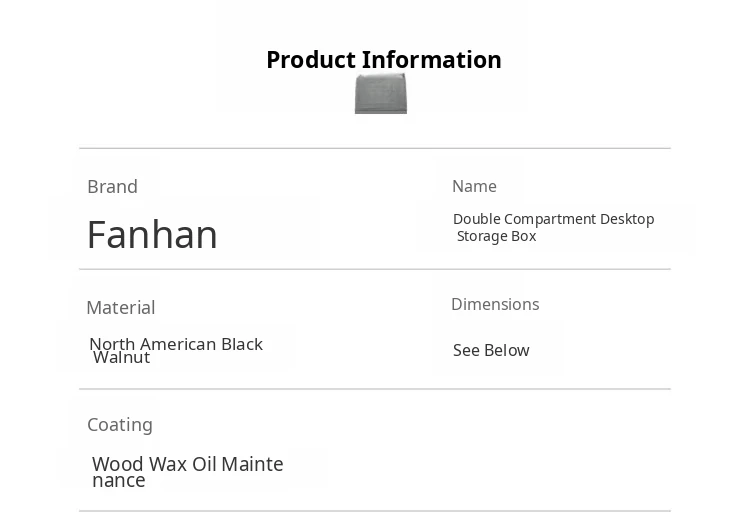Click the word "Walnut" under Material
The height and width of the screenshot is (524, 750).
121,358
